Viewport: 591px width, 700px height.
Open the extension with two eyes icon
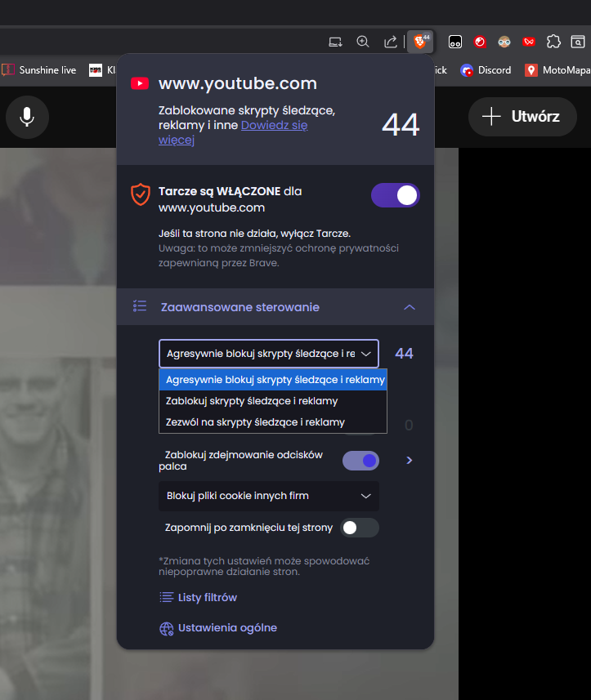[454, 42]
